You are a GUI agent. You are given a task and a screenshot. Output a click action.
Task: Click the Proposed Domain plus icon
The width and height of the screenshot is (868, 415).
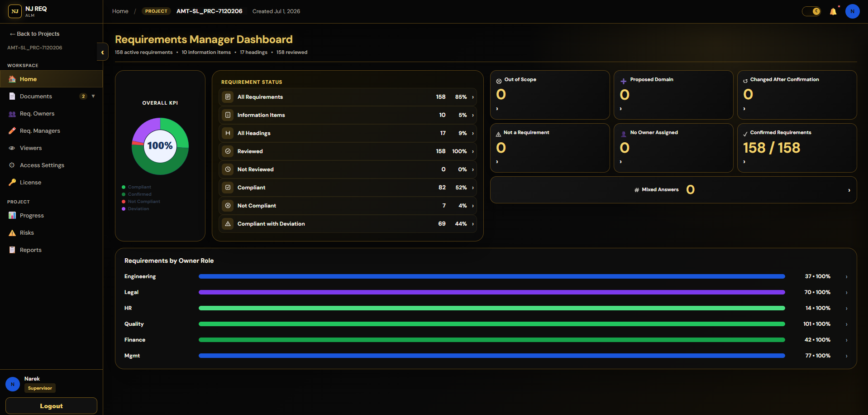623,81
